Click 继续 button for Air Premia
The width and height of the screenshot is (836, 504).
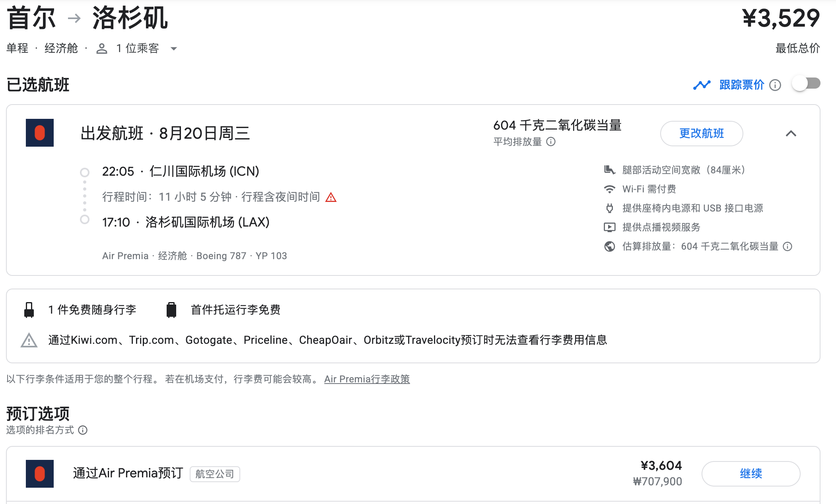[750, 473]
